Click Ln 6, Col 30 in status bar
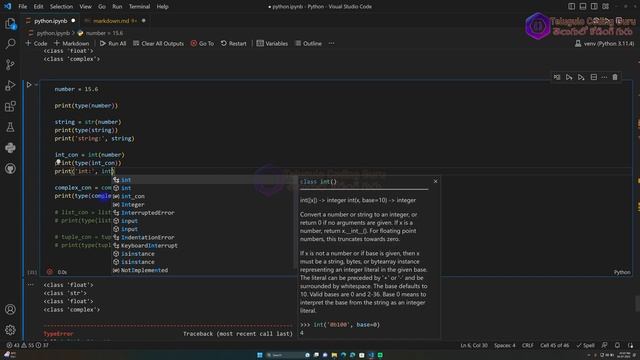 coord(474,345)
